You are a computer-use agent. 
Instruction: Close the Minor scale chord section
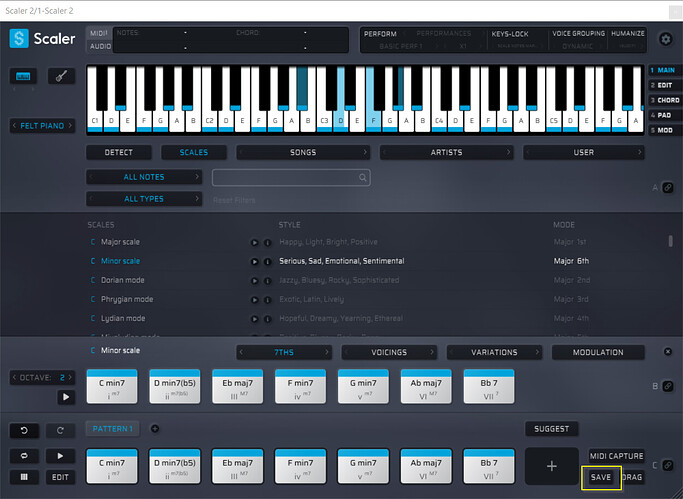pos(668,352)
